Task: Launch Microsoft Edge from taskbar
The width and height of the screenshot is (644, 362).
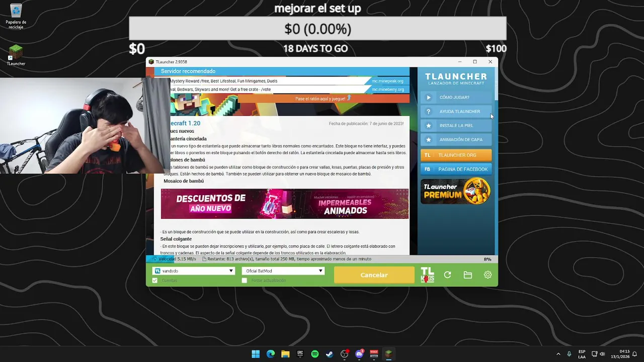Action: click(x=271, y=354)
